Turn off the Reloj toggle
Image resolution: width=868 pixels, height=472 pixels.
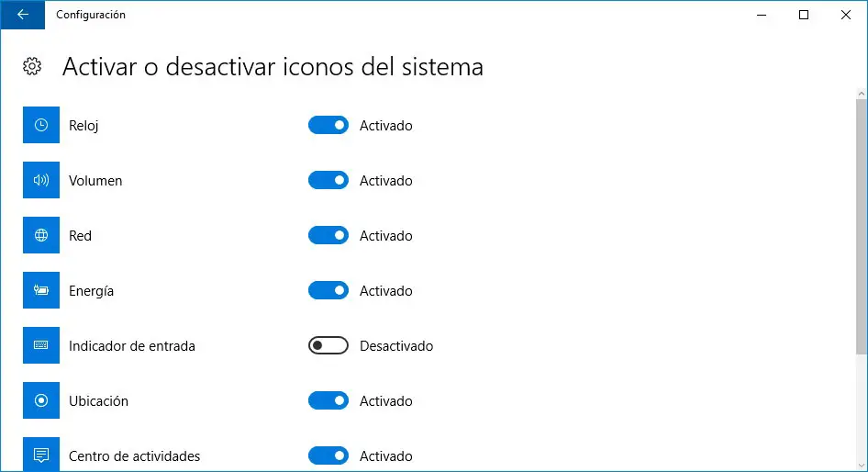coord(328,126)
